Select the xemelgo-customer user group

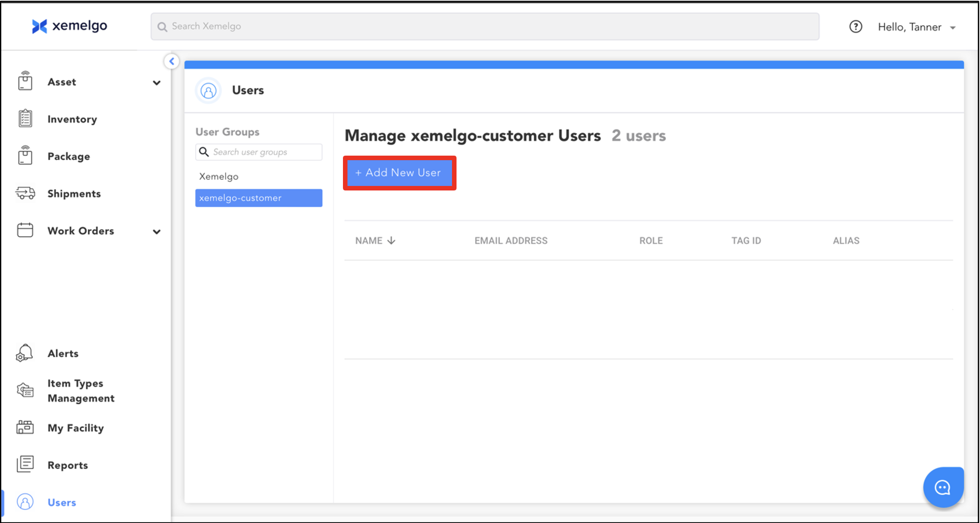pos(258,198)
